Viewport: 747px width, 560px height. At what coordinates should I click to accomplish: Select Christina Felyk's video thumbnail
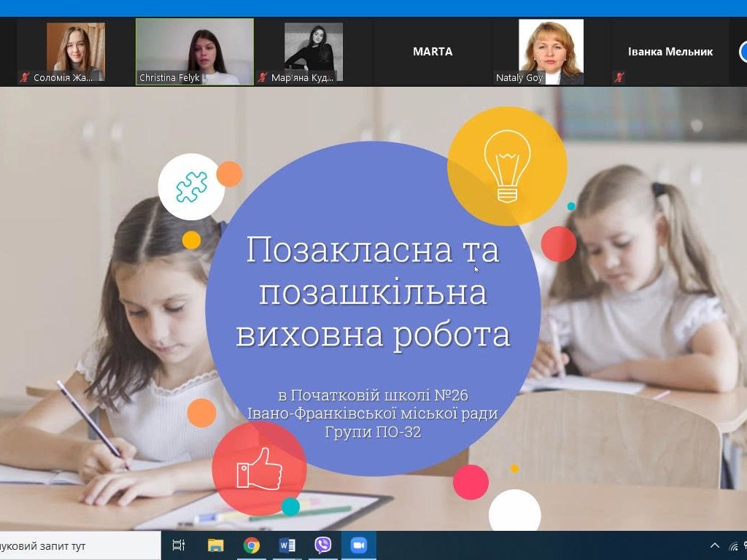point(195,51)
